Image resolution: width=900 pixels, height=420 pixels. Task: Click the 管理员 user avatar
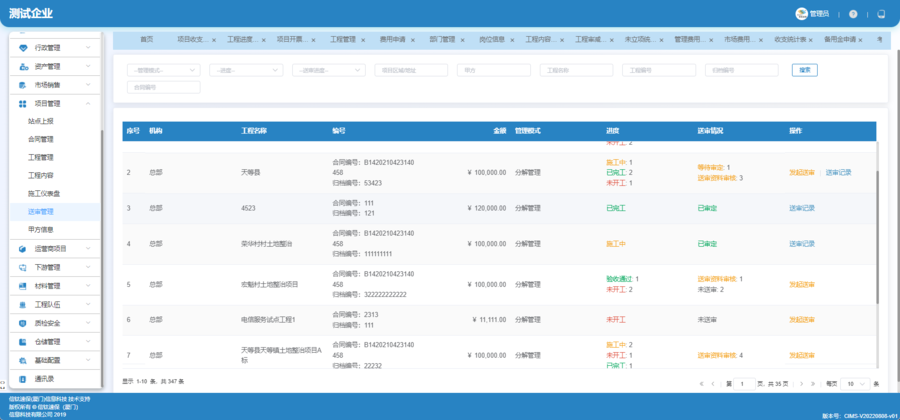coord(801,14)
